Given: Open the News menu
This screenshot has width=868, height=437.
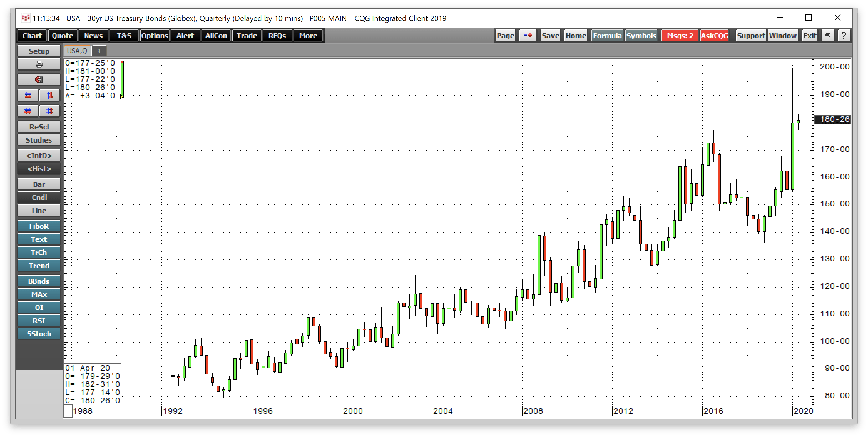Looking at the screenshot, I should click(93, 35).
